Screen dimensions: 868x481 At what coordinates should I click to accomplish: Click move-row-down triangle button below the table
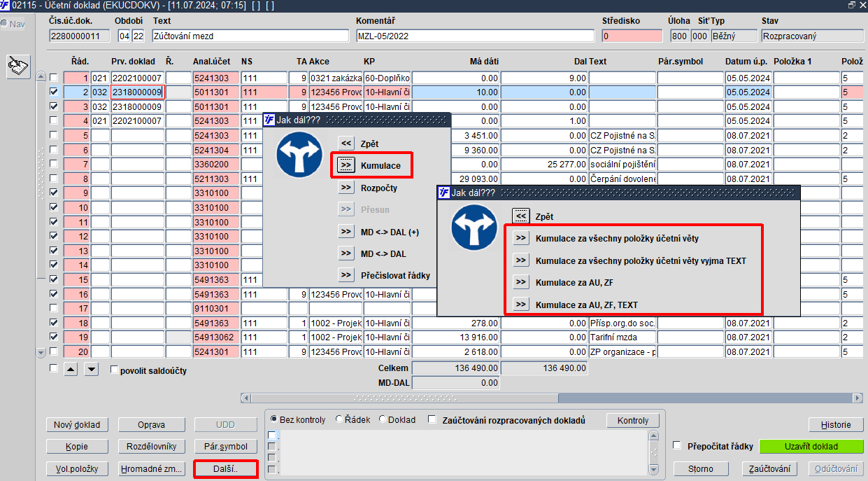(92, 370)
